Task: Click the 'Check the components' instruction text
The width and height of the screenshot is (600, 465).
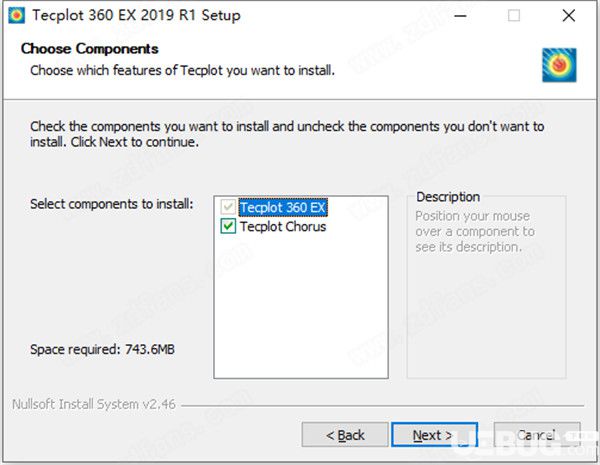Action: coord(287,134)
